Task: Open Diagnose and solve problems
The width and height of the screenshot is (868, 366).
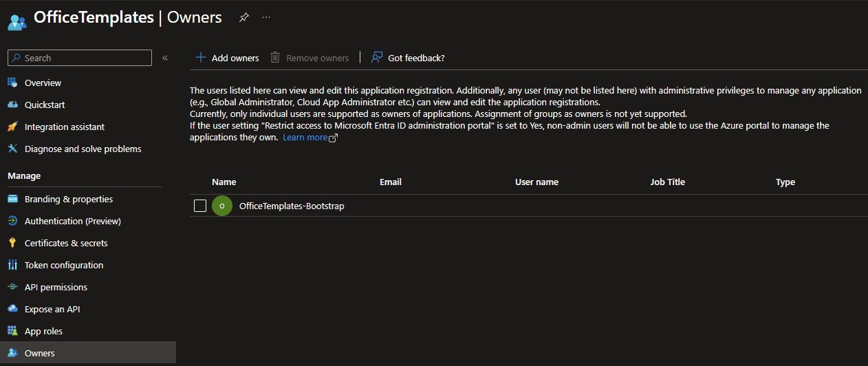Action: pyautogui.click(x=83, y=149)
